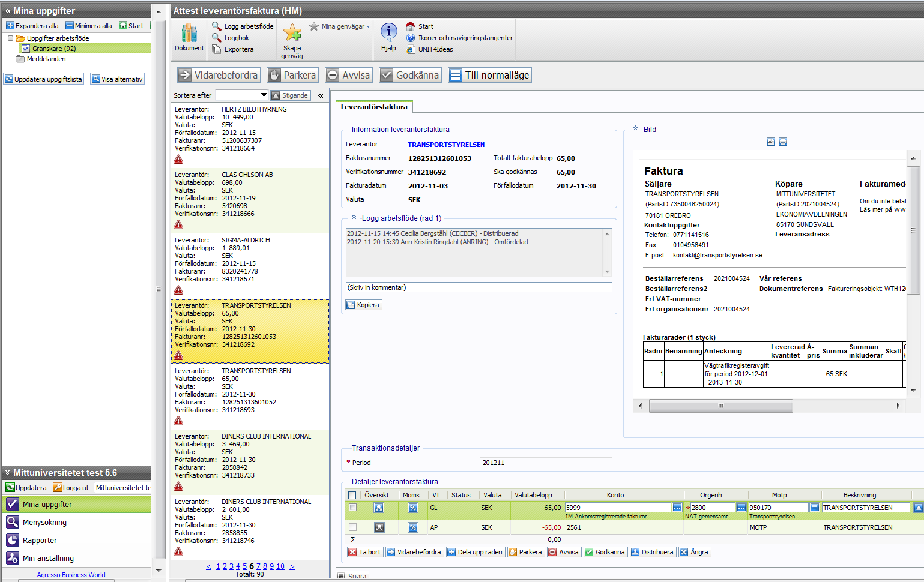Viewport: 924px width, 582px height.
Task: Toggle Stigande sort order
Action: click(291, 95)
